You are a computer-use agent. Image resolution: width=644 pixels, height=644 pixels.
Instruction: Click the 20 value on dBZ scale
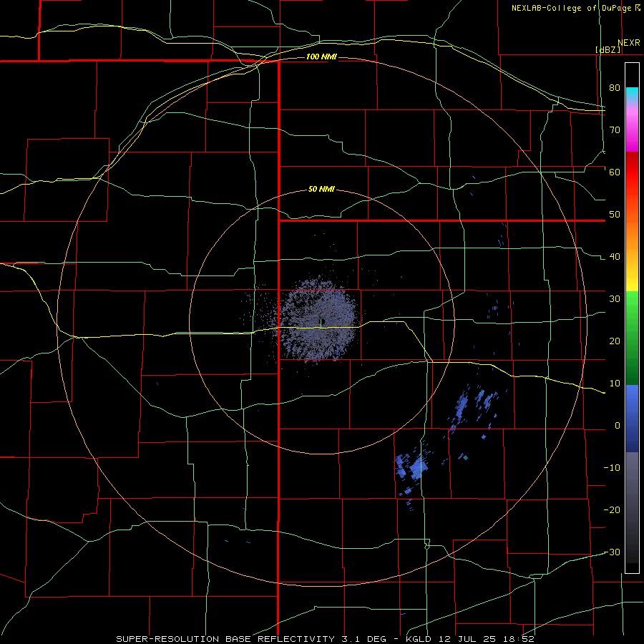pyautogui.click(x=615, y=341)
